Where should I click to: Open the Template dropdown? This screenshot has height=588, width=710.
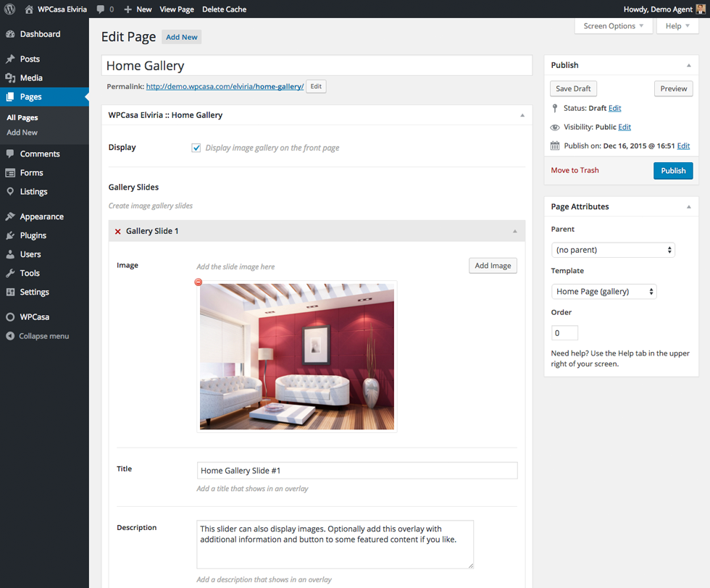604,292
